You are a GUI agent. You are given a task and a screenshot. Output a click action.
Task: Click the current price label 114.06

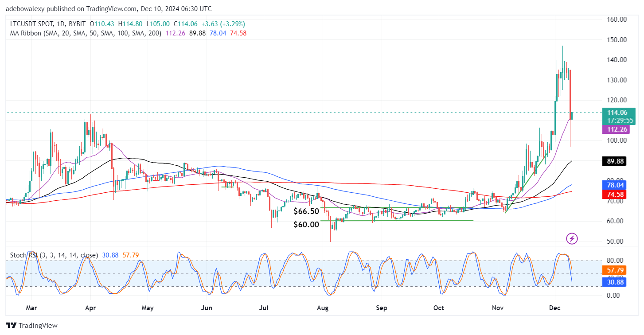pos(618,113)
